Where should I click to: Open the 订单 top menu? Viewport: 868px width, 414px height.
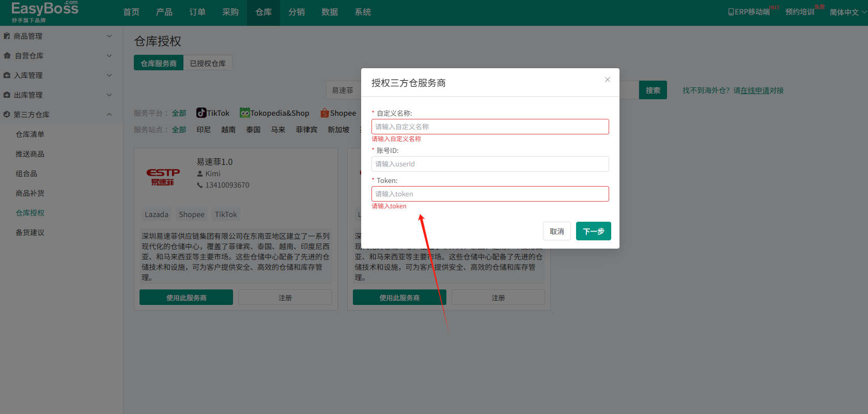pos(197,12)
